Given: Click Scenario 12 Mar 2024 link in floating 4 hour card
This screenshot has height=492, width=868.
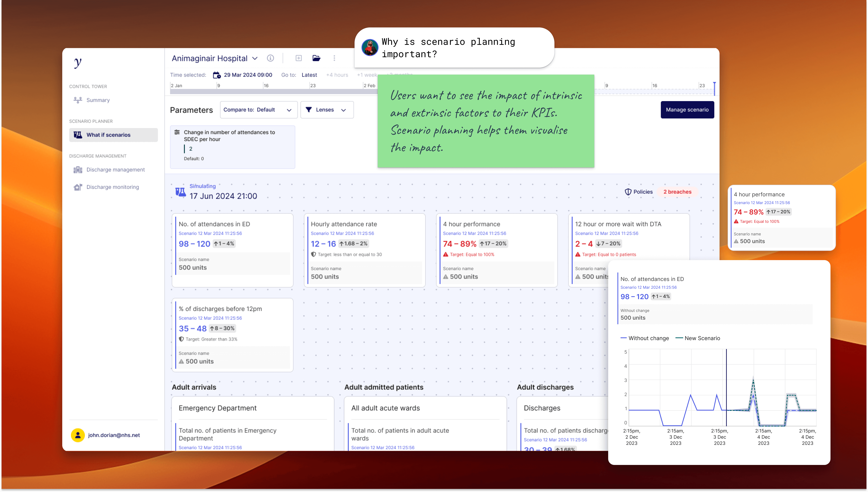Looking at the screenshot, I should coord(761,203).
